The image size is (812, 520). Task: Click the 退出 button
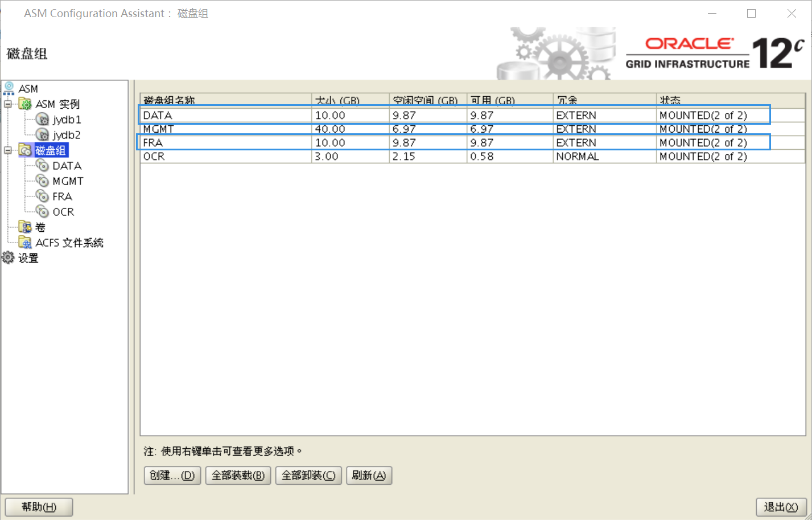pyautogui.click(x=781, y=507)
